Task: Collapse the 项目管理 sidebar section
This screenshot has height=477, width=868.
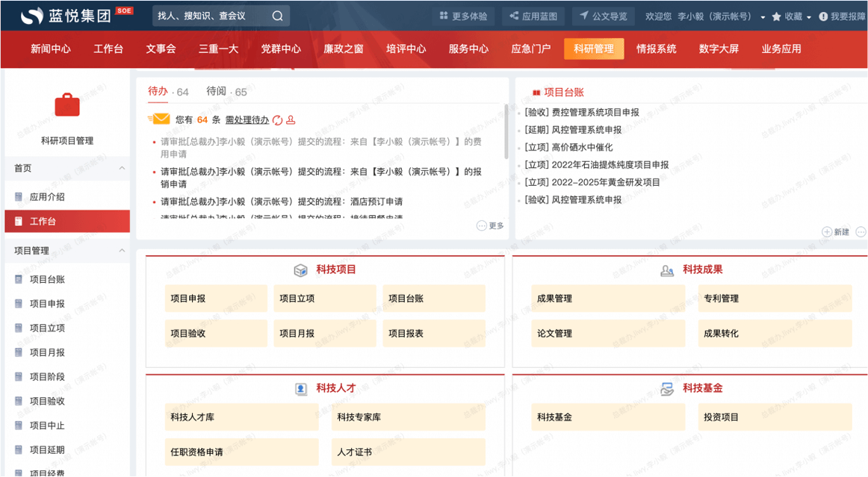Action: (122, 251)
